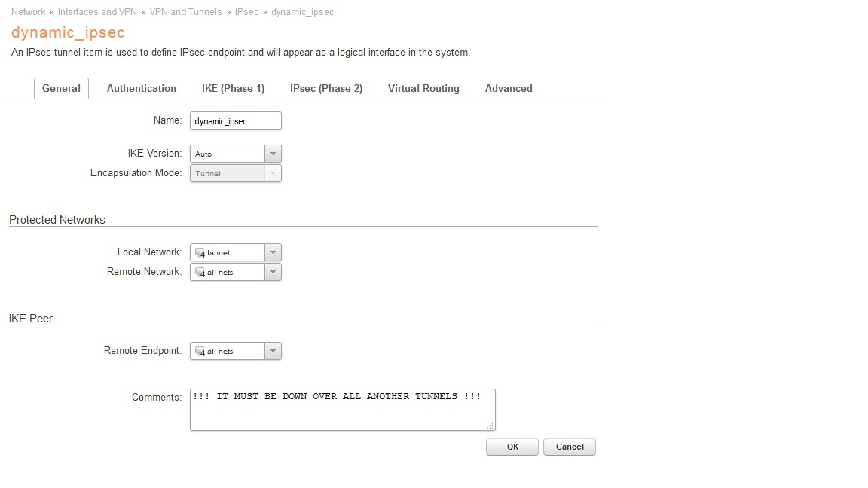This screenshot has height=488, width=868.
Task: Select the General tab
Action: click(x=61, y=88)
